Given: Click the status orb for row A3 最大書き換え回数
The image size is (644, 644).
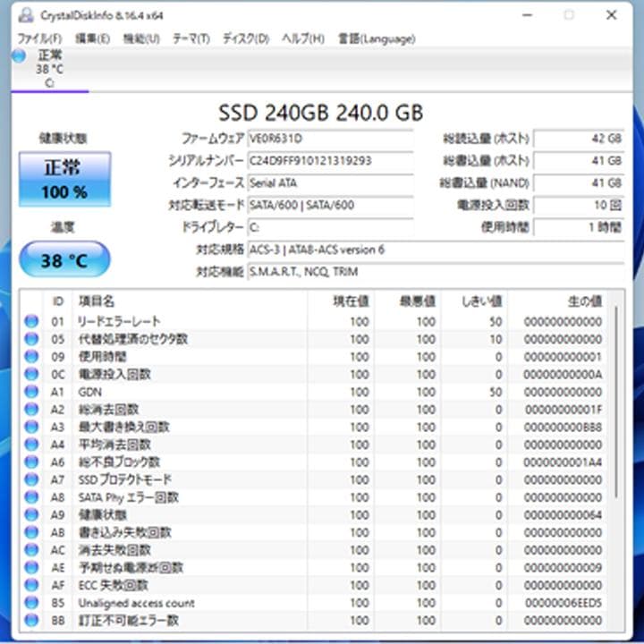Looking at the screenshot, I should coord(31,427).
